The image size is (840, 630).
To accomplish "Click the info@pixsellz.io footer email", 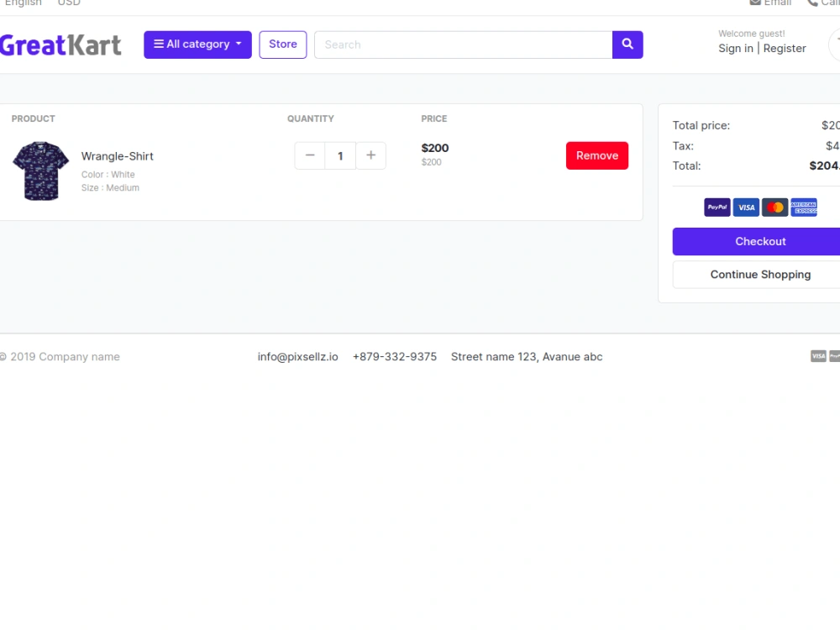I will [298, 357].
